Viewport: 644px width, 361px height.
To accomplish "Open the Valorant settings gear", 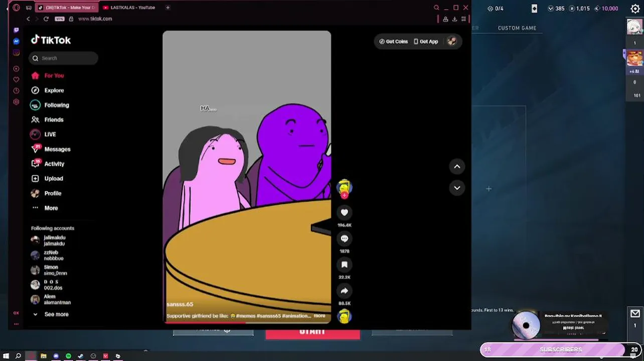I will point(635,9).
